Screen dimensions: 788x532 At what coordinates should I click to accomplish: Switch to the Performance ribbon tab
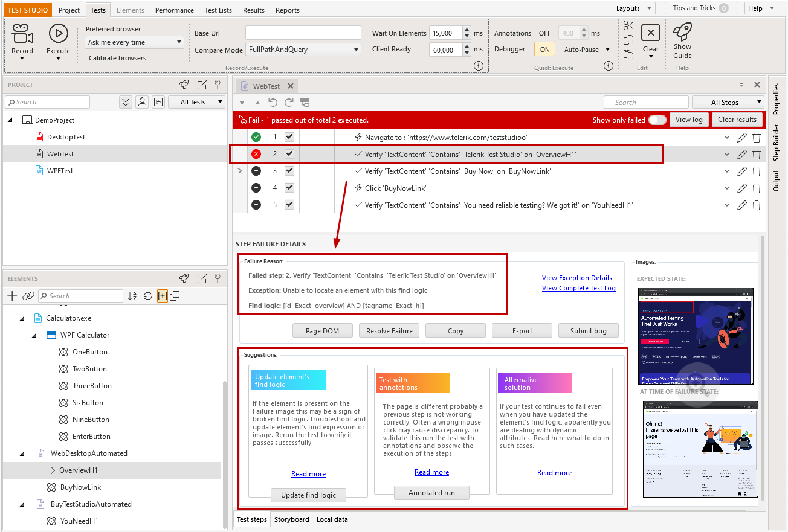point(175,10)
